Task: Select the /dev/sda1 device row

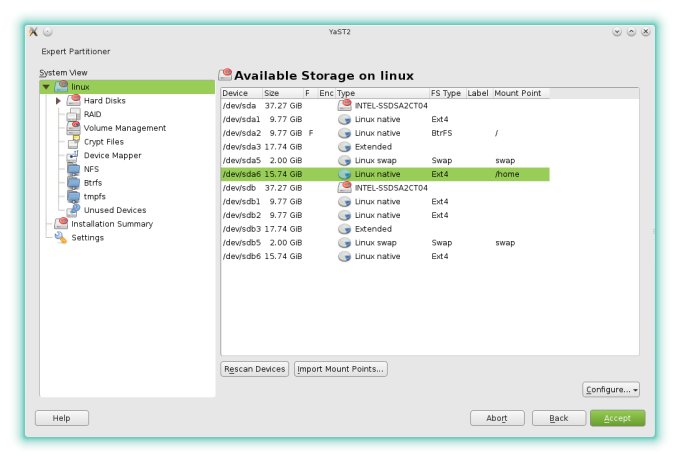Action: pyautogui.click(x=385, y=119)
